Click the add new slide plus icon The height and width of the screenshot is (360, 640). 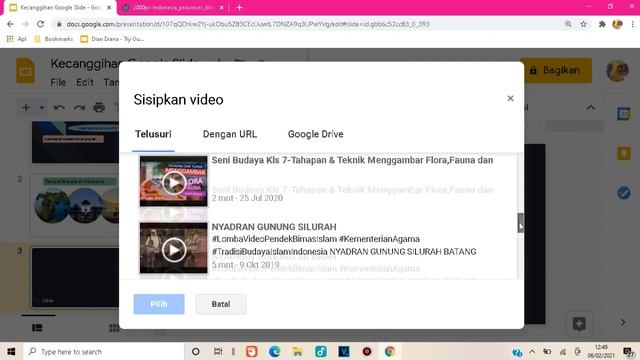click(x=26, y=107)
